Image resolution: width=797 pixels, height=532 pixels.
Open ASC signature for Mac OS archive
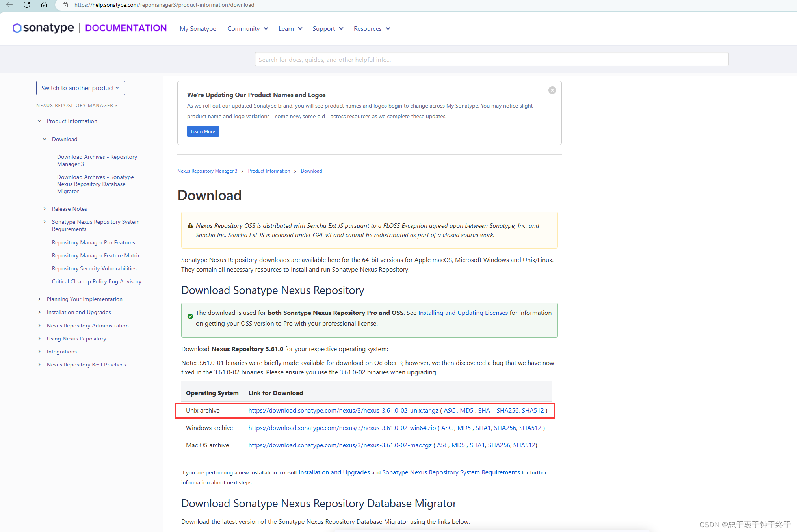pyautogui.click(x=442, y=445)
